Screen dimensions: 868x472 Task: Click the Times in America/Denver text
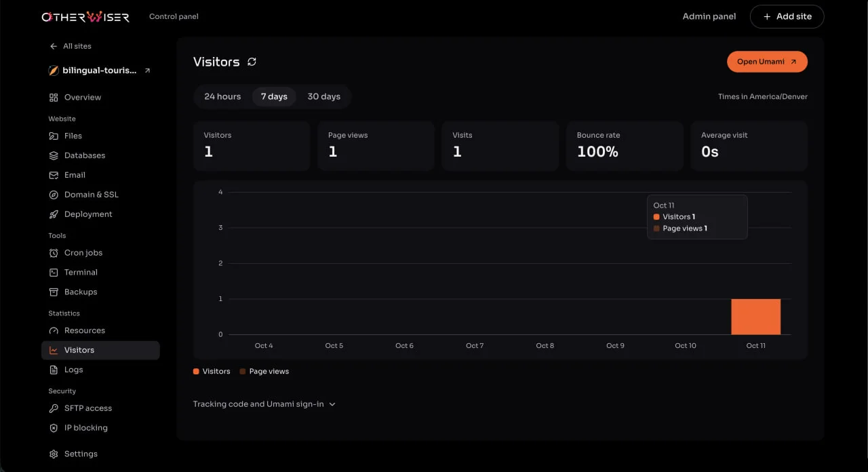(763, 97)
